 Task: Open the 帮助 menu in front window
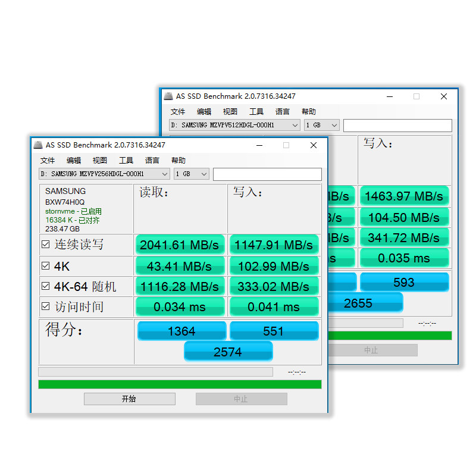tap(178, 160)
